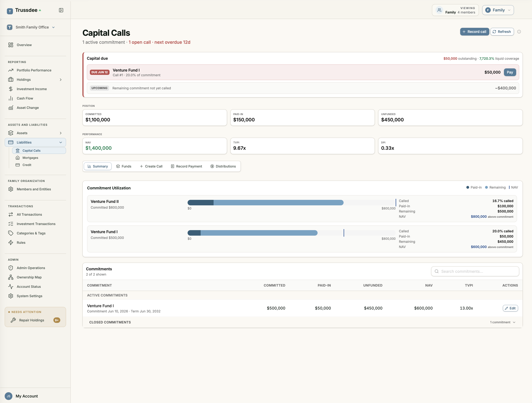
Task: Click Capital Calls bank icon
Action: click(x=18, y=151)
